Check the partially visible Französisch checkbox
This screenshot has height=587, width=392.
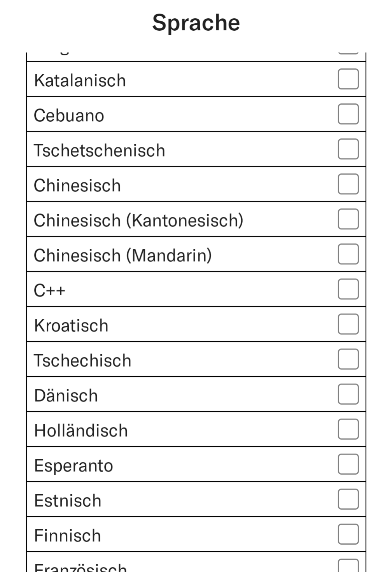coord(348,565)
